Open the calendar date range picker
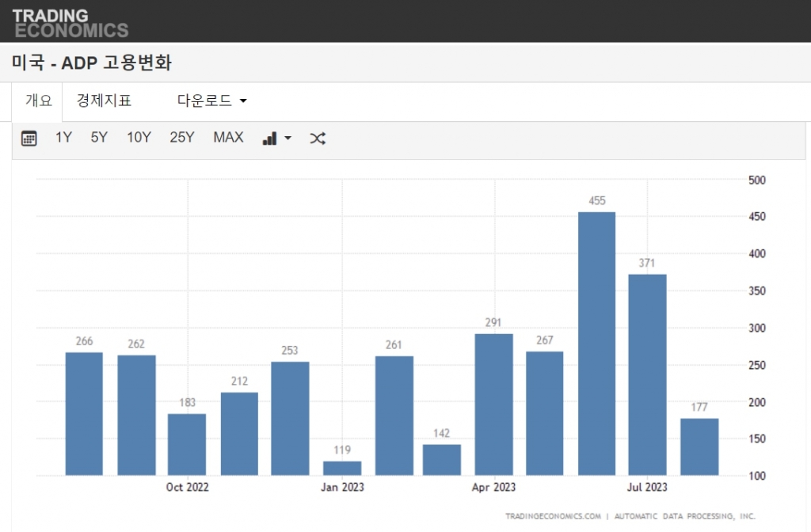Screen dimensions: 811x532 (x=29, y=139)
